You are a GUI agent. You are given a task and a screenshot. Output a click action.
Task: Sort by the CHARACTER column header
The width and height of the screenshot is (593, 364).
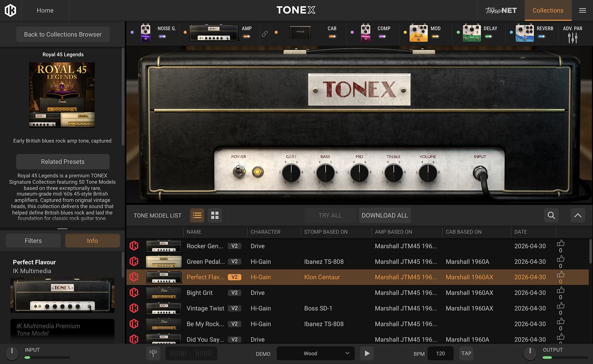tap(266, 232)
